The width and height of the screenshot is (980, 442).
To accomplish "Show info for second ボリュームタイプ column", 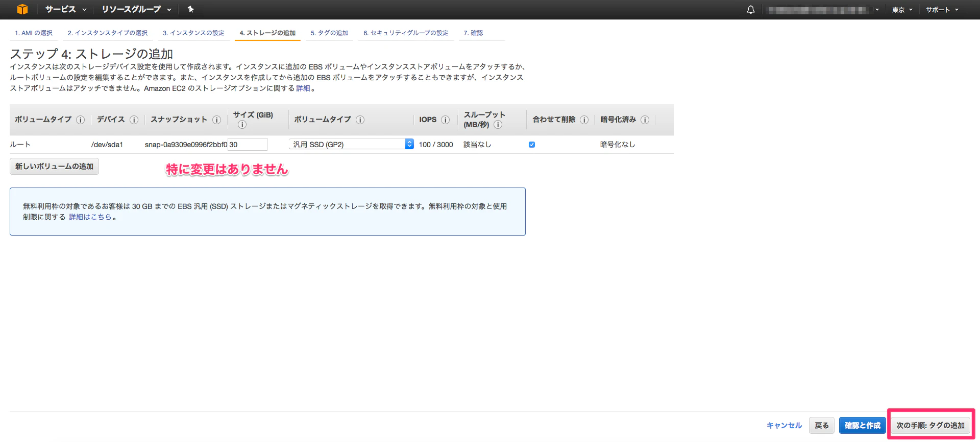I will 360,120.
